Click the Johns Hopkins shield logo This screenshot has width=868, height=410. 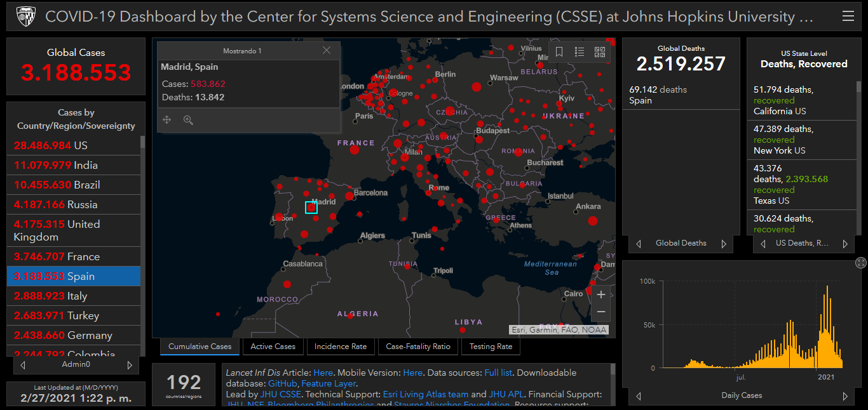pos(25,16)
